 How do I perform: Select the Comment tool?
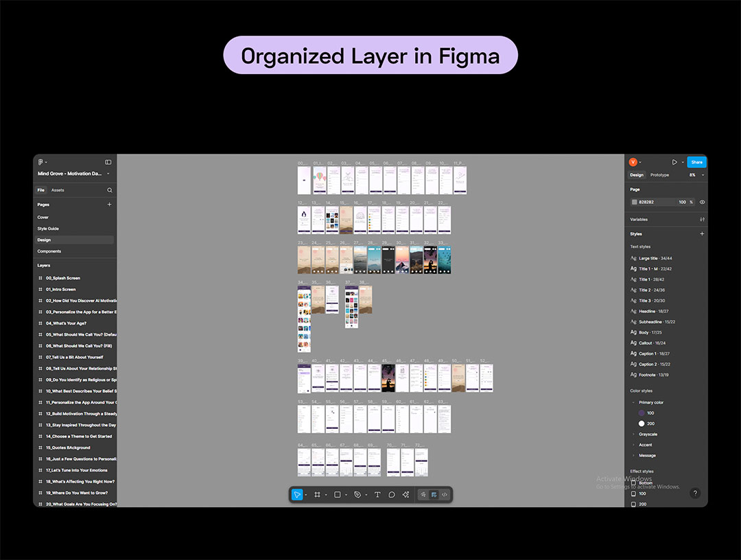[x=392, y=495]
